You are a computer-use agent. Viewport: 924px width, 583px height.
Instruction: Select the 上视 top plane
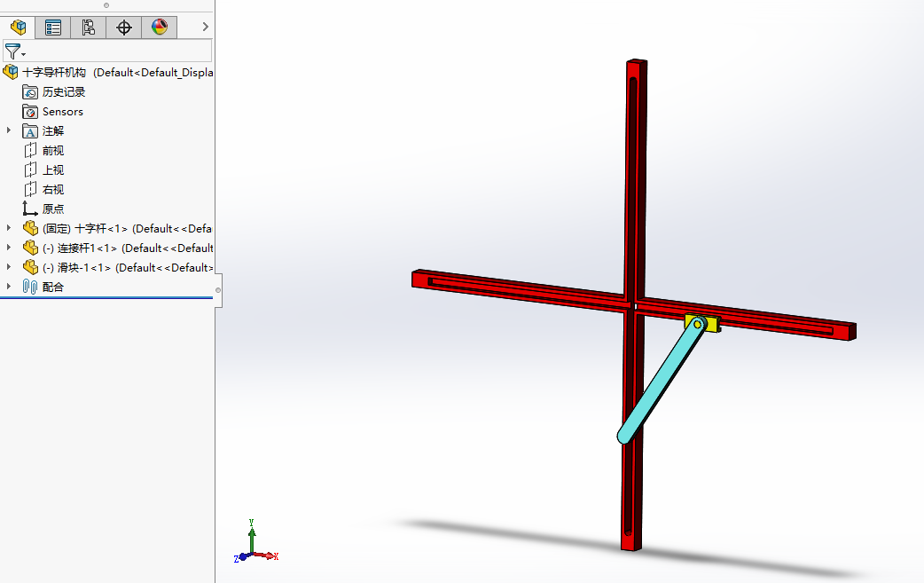(x=53, y=169)
